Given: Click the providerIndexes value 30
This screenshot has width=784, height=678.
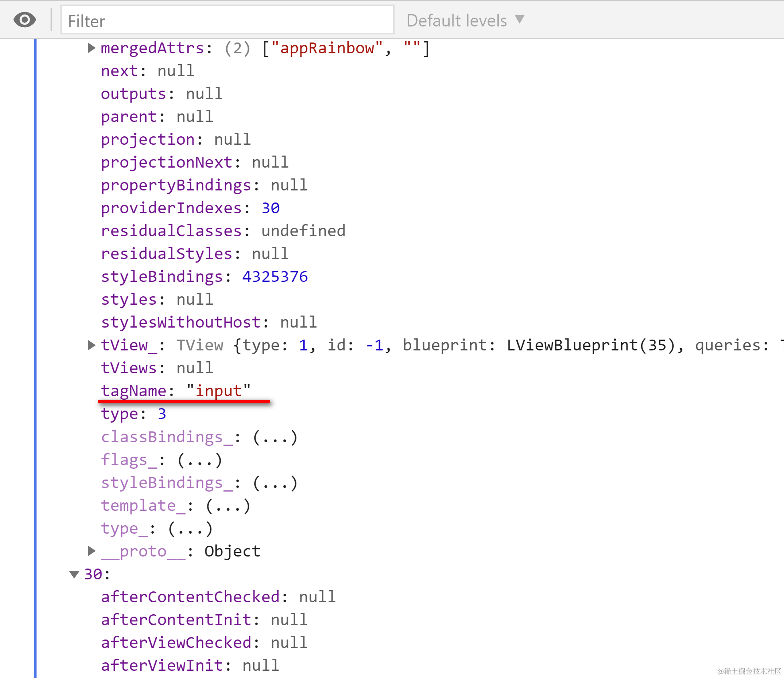Looking at the screenshot, I should [x=270, y=208].
